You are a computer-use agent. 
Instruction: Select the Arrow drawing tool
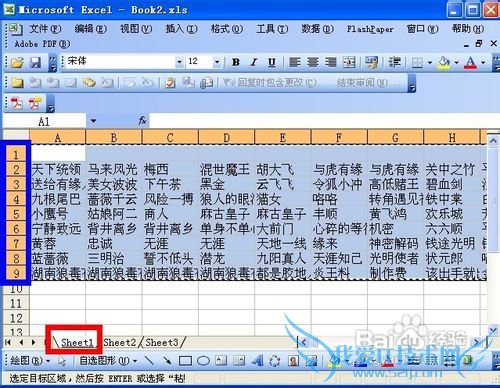click(x=167, y=361)
